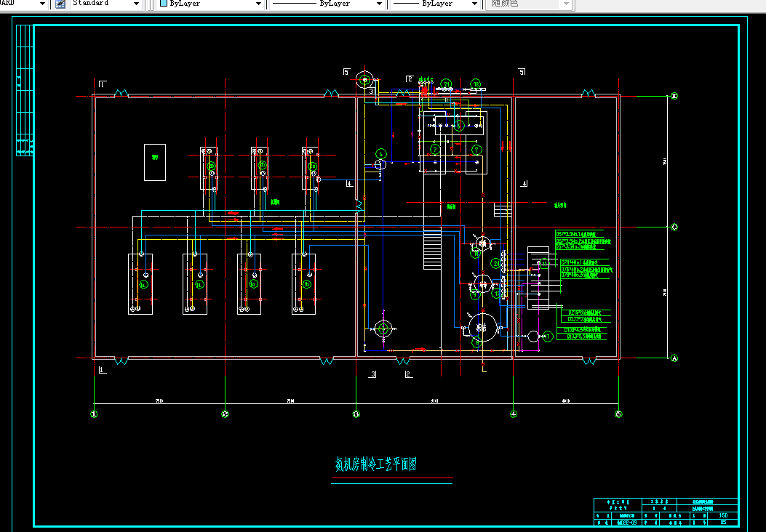Select the drawing title 氨机房制冷工艺平面图
The width and height of the screenshot is (766, 532).
(375, 464)
